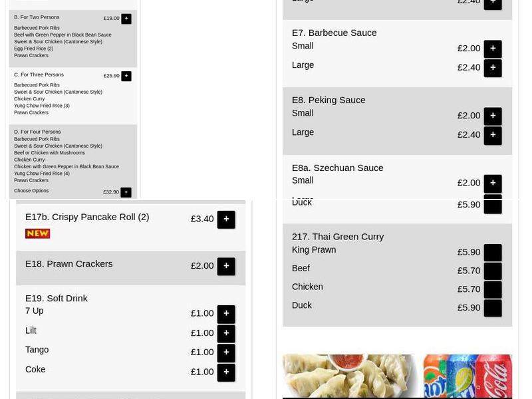
Task: Add 7 Up with plus icon
Action: (x=226, y=313)
